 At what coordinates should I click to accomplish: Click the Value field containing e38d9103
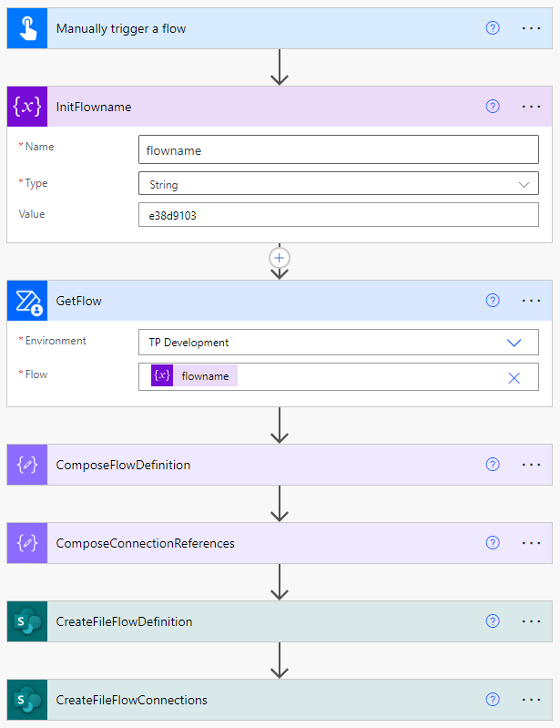338,215
